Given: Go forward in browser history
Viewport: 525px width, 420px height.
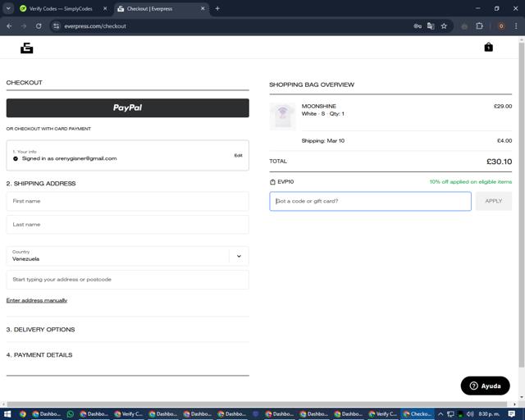Looking at the screenshot, I should (x=24, y=26).
